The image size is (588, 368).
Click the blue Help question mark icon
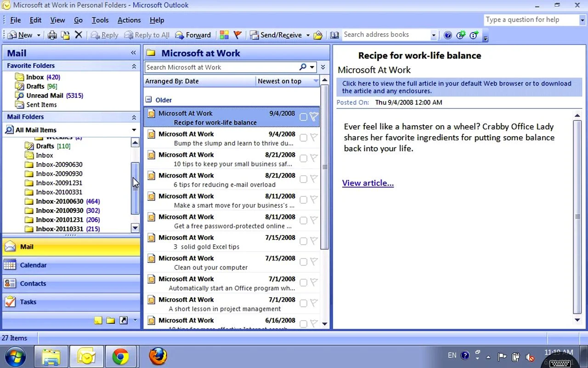click(448, 35)
